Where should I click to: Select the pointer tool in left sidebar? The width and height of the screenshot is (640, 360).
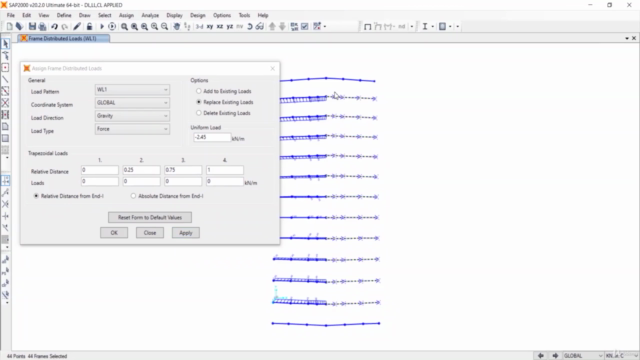click(5, 44)
